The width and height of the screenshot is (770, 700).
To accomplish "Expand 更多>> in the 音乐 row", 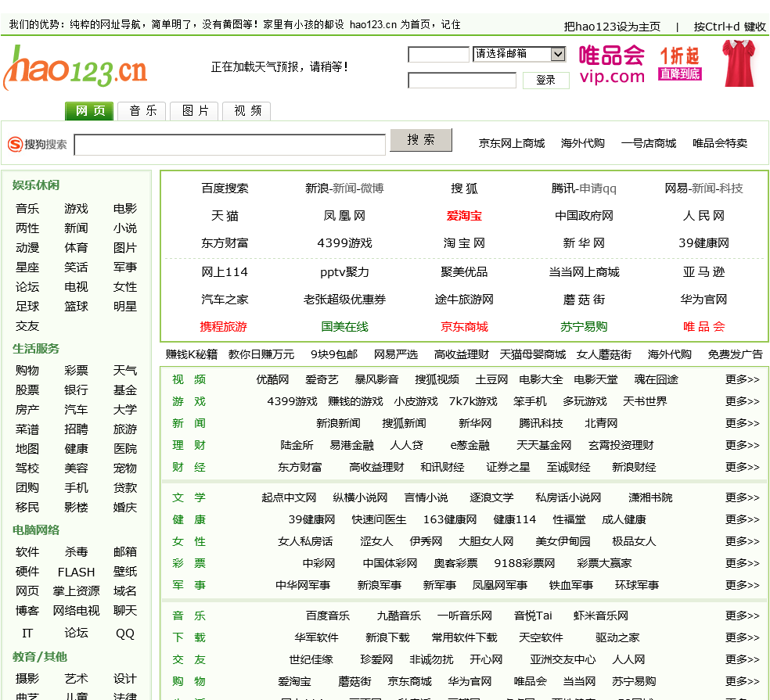I will pyautogui.click(x=742, y=616).
